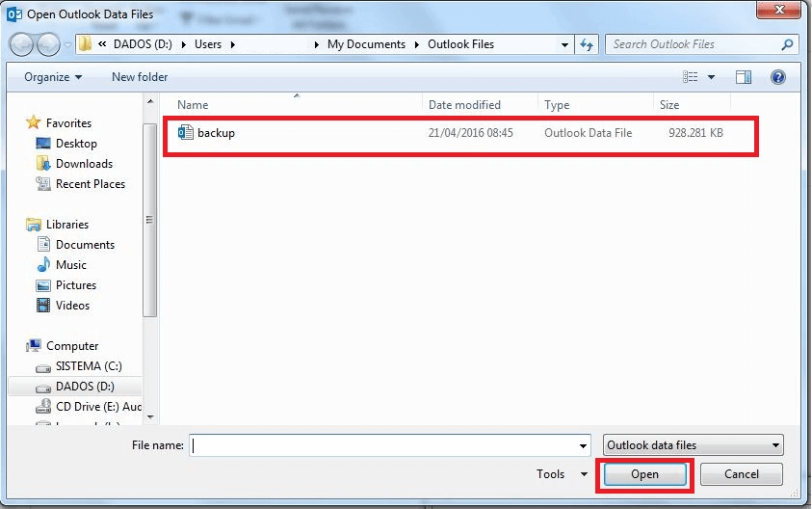
Task: Click the Open button
Action: (x=644, y=474)
